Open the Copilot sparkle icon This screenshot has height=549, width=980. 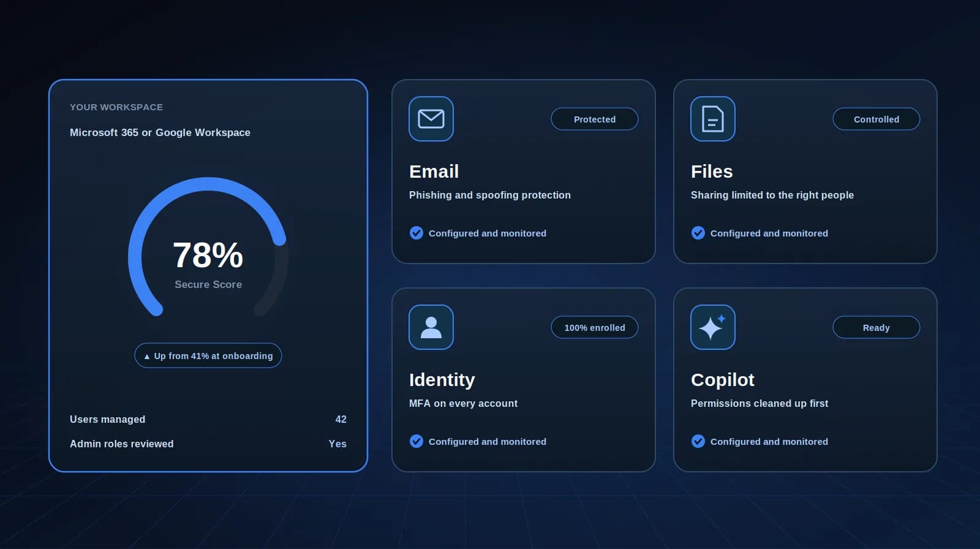point(713,327)
